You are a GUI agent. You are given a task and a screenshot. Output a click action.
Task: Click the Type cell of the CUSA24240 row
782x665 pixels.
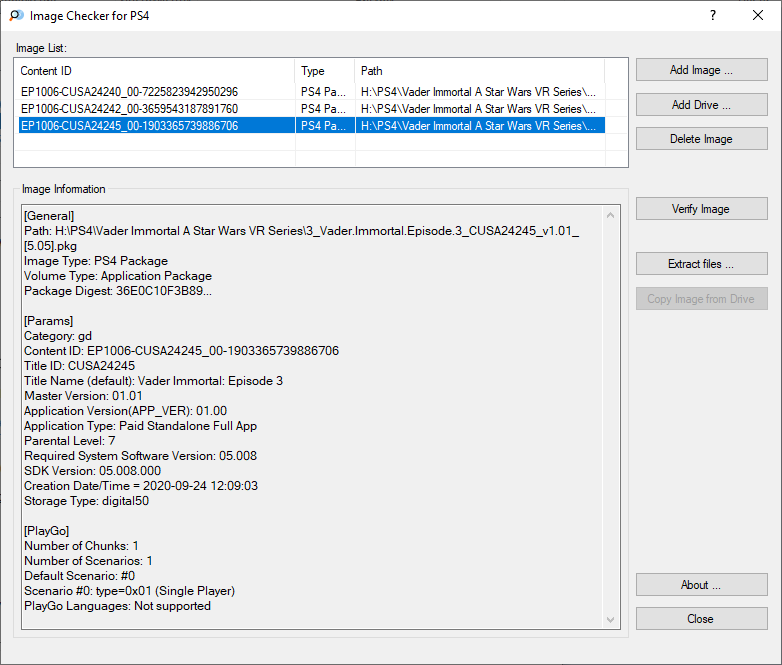(323, 92)
